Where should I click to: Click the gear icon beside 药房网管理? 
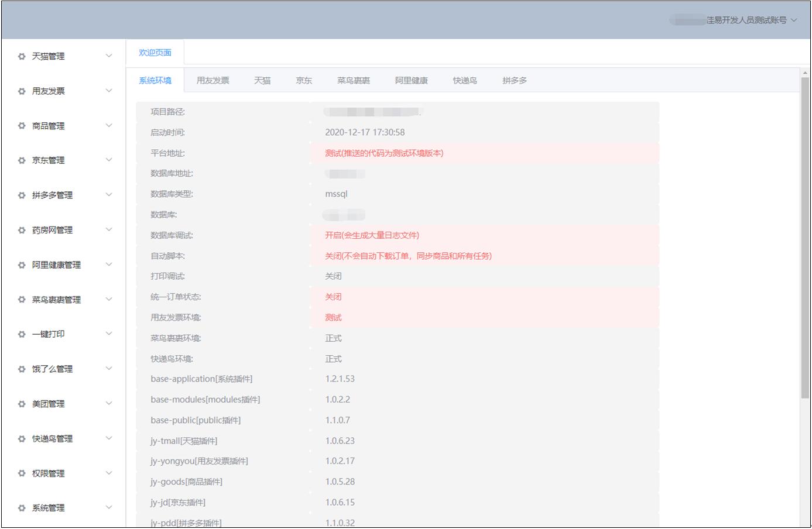22,230
